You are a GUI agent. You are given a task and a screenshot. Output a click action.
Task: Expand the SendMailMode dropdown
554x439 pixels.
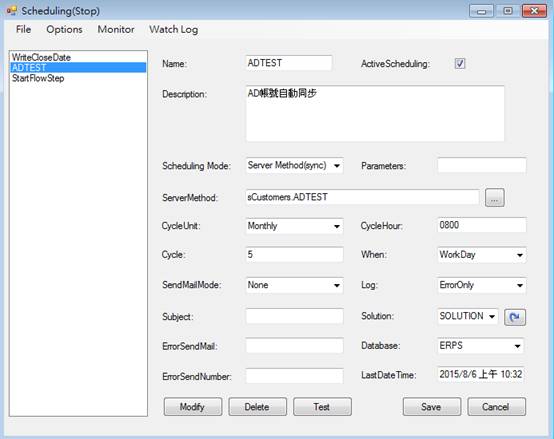295,285
